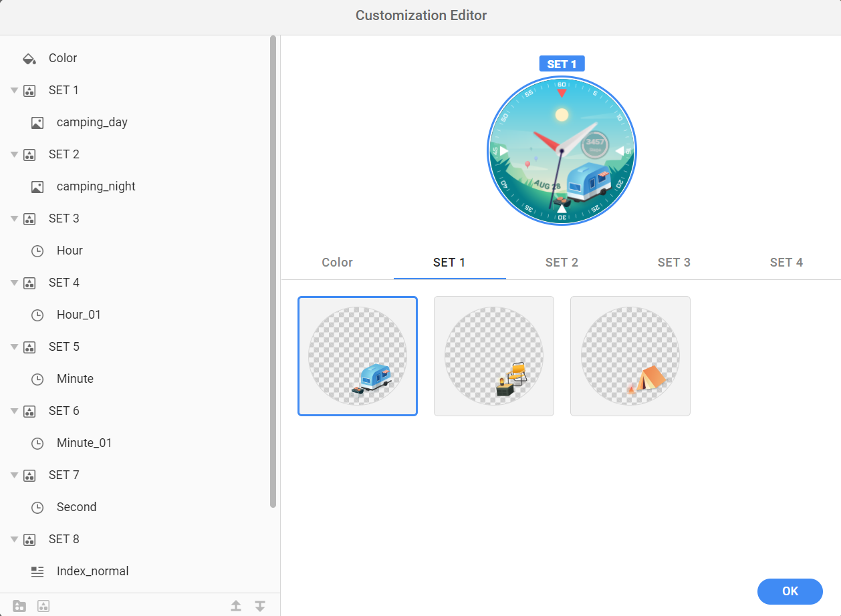
Task: Select the Minute tree entry
Action: pyautogui.click(x=75, y=379)
